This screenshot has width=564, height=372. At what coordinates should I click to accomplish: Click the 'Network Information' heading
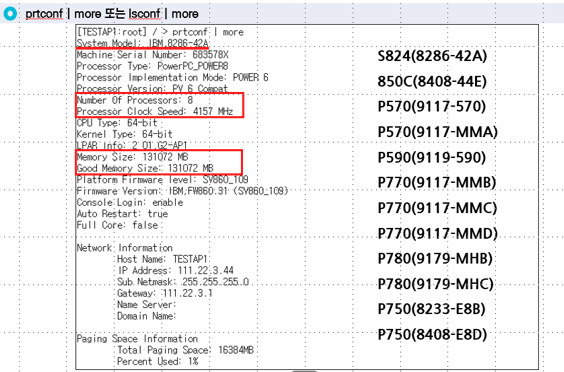click(x=124, y=248)
